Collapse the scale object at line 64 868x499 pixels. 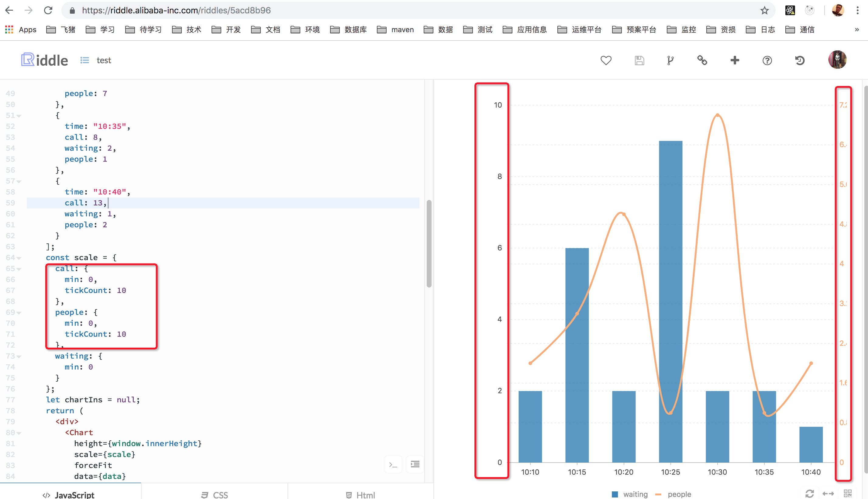point(19,258)
